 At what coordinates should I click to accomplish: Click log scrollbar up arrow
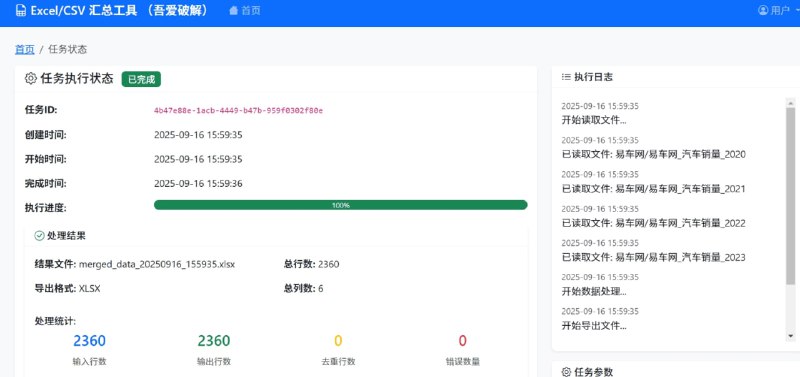[790, 103]
